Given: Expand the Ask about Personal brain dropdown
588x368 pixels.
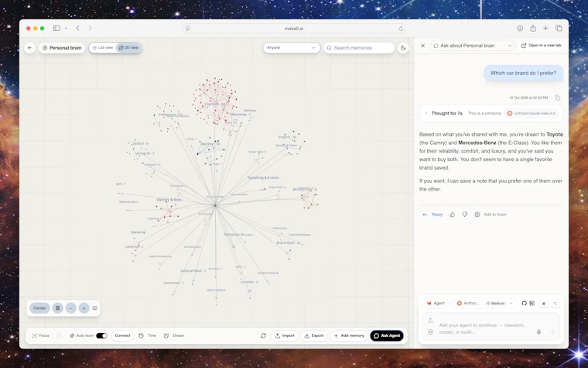Looking at the screenshot, I should (x=473, y=46).
